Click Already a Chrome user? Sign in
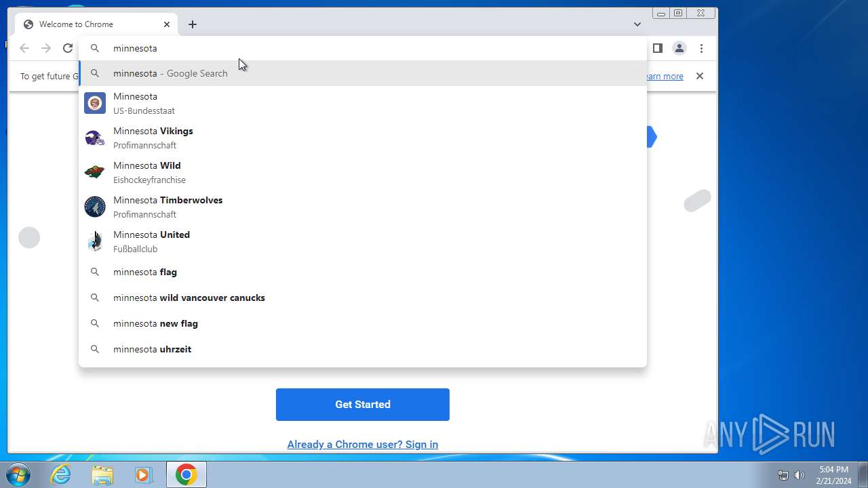The height and width of the screenshot is (488, 868). 363,445
